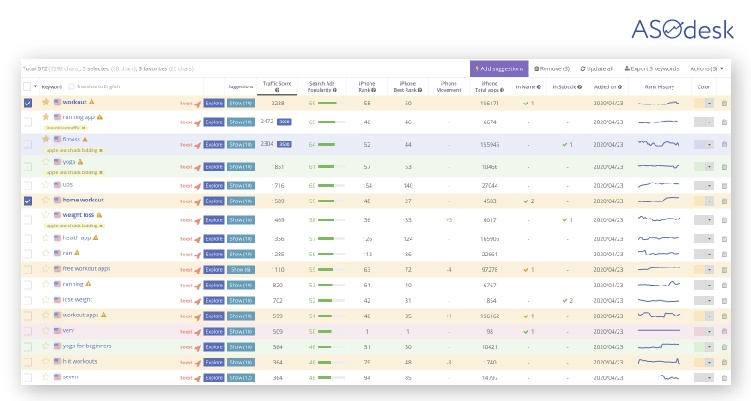The width and height of the screenshot is (751, 401).
Task: Sort by the Traffic Score column header
Action: (276, 85)
